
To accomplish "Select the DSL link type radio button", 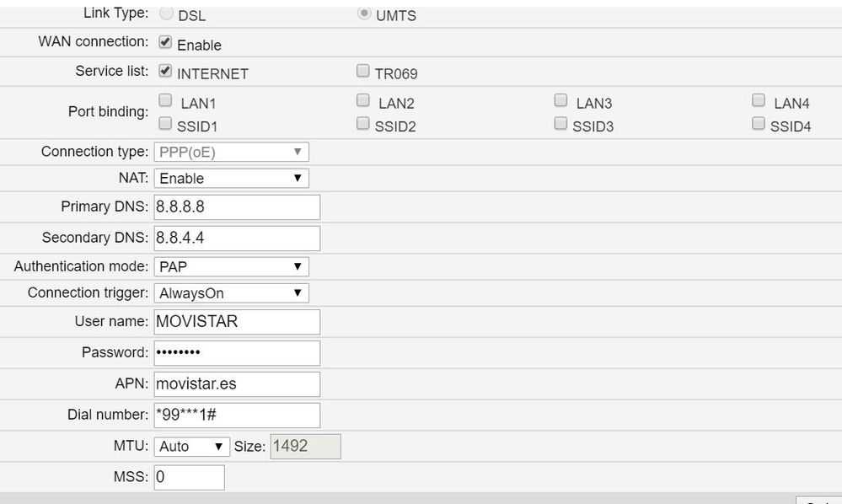I will [166, 13].
